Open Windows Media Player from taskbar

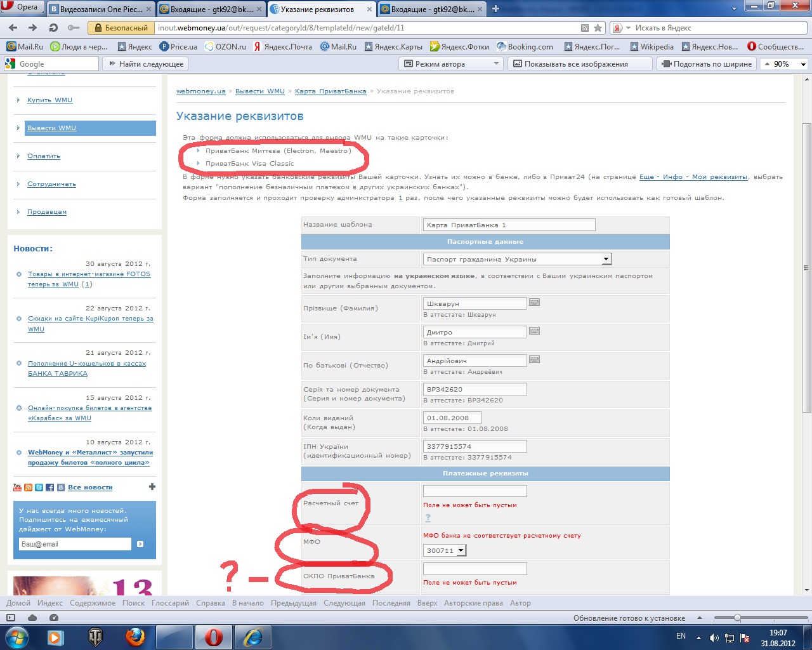tap(56, 637)
